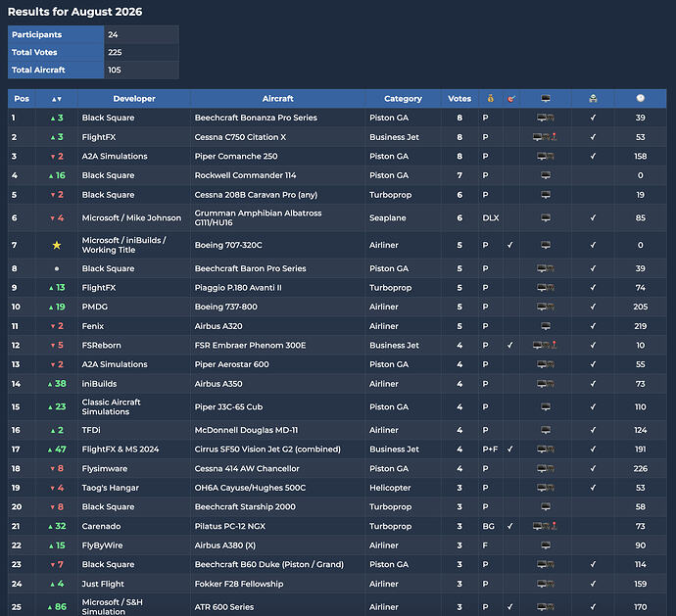Screen dimensions: 676x616
Task: Click the monitor icon in Piper J3C-65 Cub row
Action: click(x=546, y=407)
